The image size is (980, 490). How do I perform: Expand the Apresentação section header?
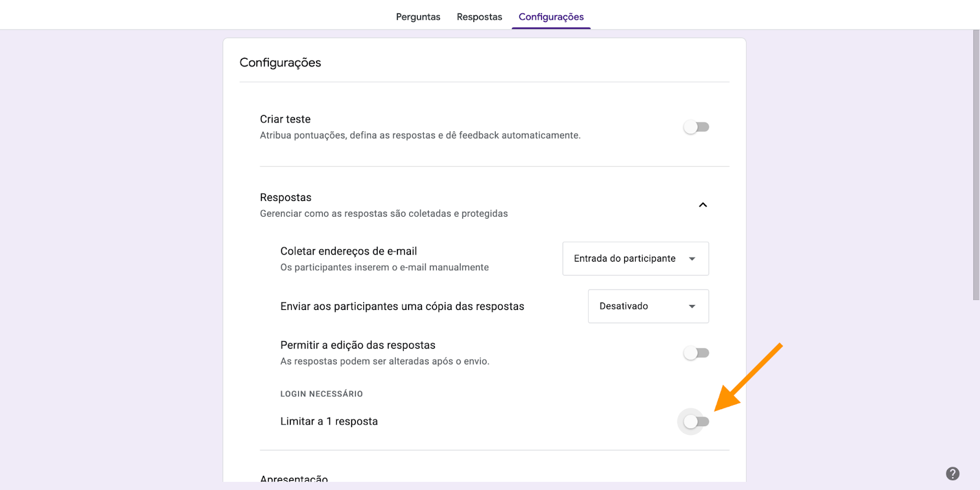[294, 479]
